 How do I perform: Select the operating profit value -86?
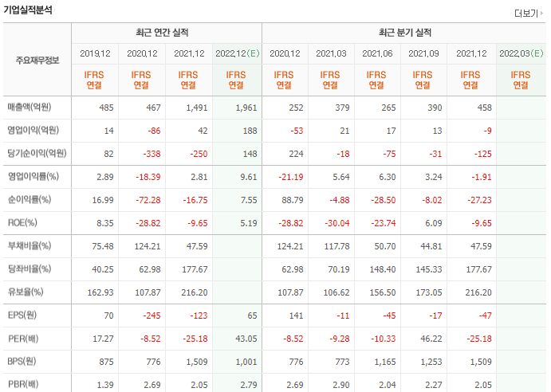point(154,131)
